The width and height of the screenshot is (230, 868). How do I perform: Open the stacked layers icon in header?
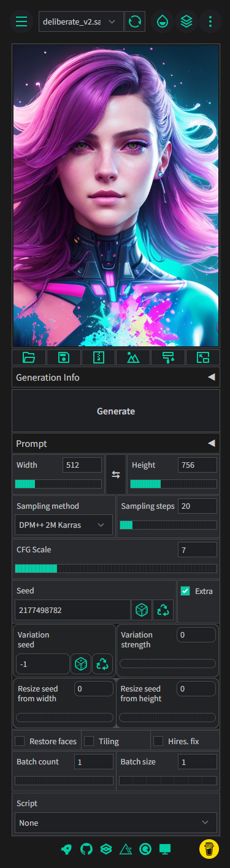point(186,21)
